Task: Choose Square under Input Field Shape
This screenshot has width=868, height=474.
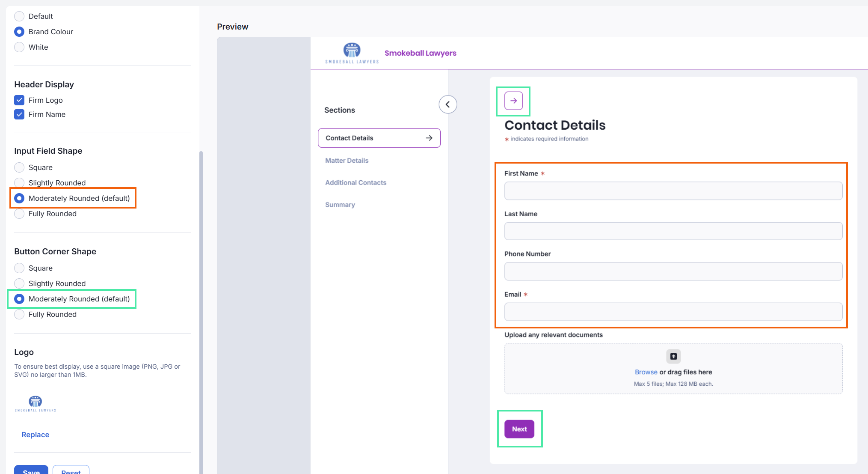Action: 19,167
